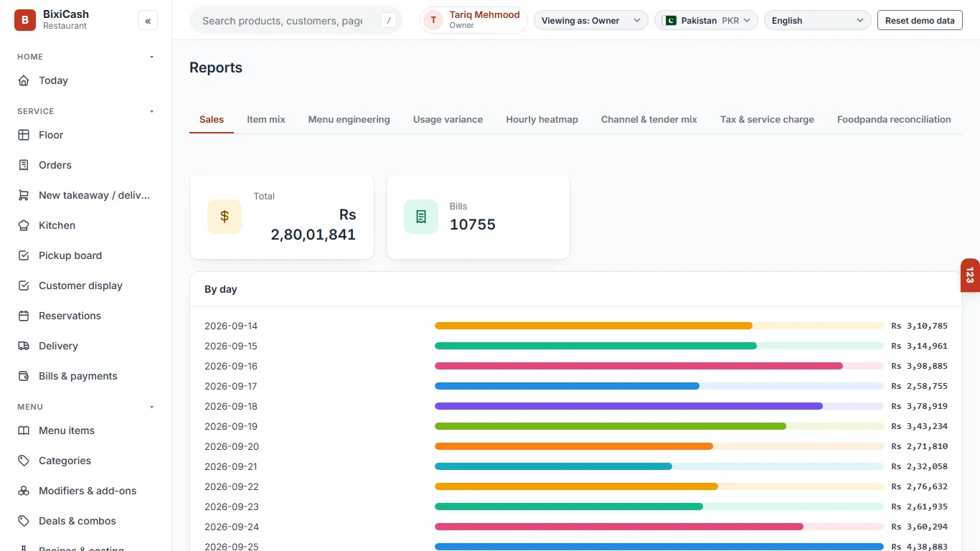Click the Sales tab

coord(212,120)
